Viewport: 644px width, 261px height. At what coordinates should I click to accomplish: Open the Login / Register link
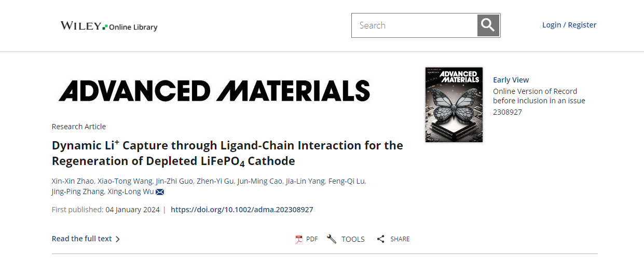tap(569, 25)
